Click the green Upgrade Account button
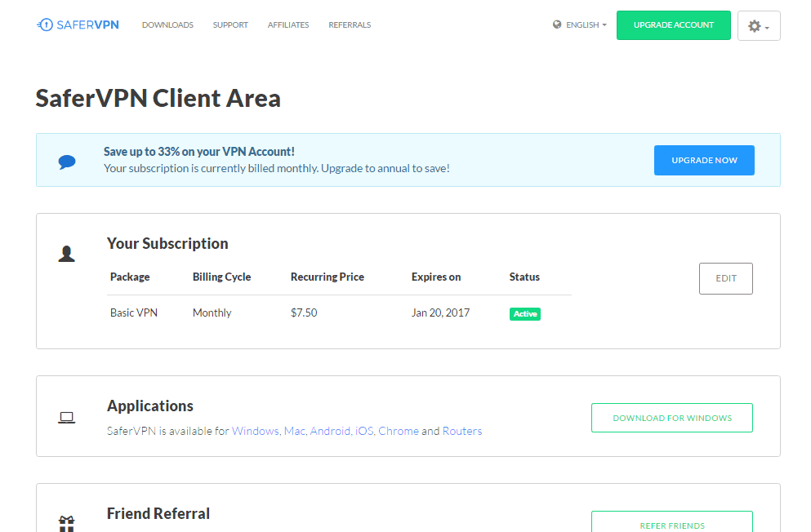This screenshot has height=532, width=811. pos(674,25)
